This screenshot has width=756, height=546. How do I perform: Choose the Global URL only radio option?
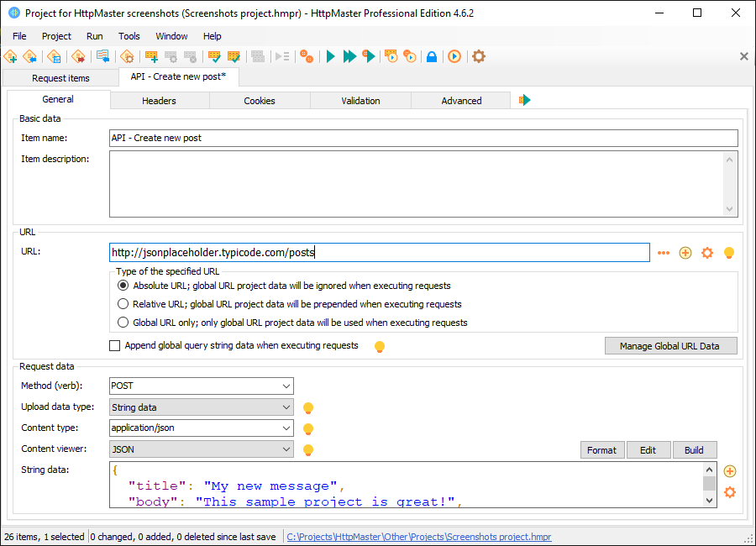pyautogui.click(x=123, y=323)
